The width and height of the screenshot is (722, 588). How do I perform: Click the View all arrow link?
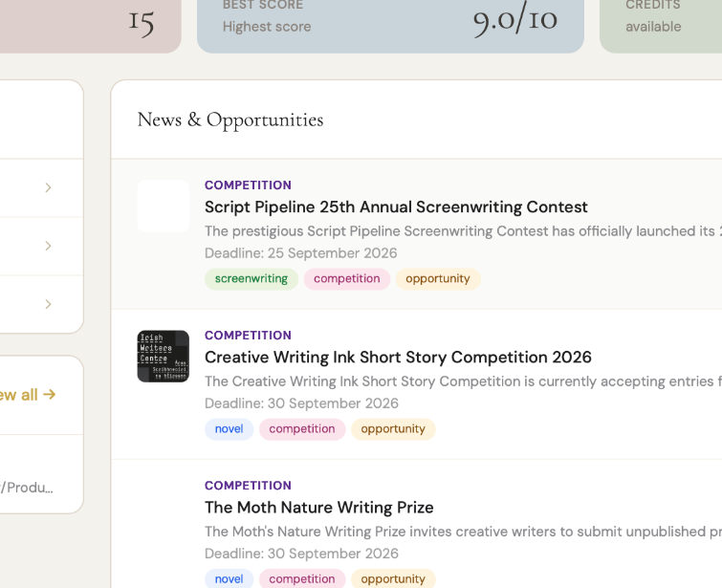(28, 395)
